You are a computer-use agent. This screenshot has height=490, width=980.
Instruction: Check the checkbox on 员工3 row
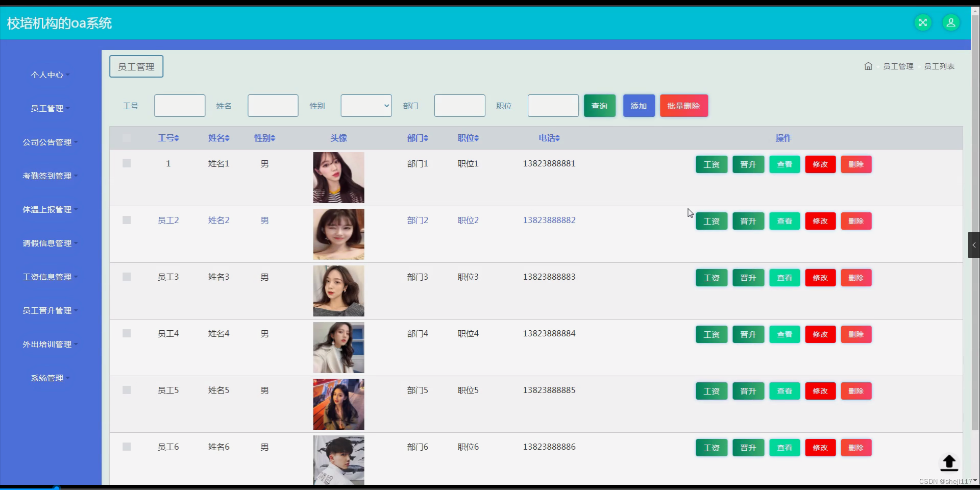tap(126, 277)
